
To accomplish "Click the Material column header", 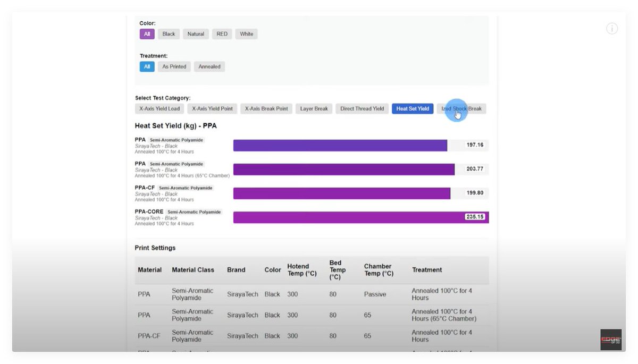I will pyautogui.click(x=150, y=270).
